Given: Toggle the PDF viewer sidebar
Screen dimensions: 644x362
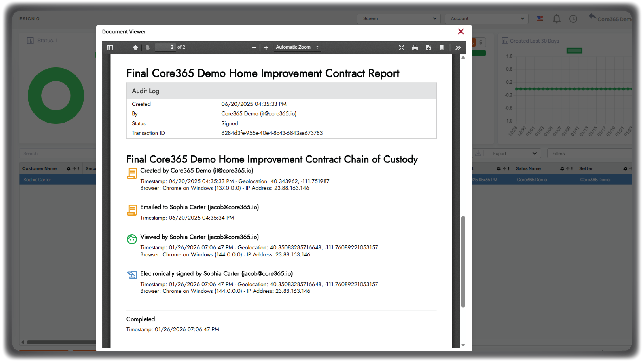Looking at the screenshot, I should point(110,48).
